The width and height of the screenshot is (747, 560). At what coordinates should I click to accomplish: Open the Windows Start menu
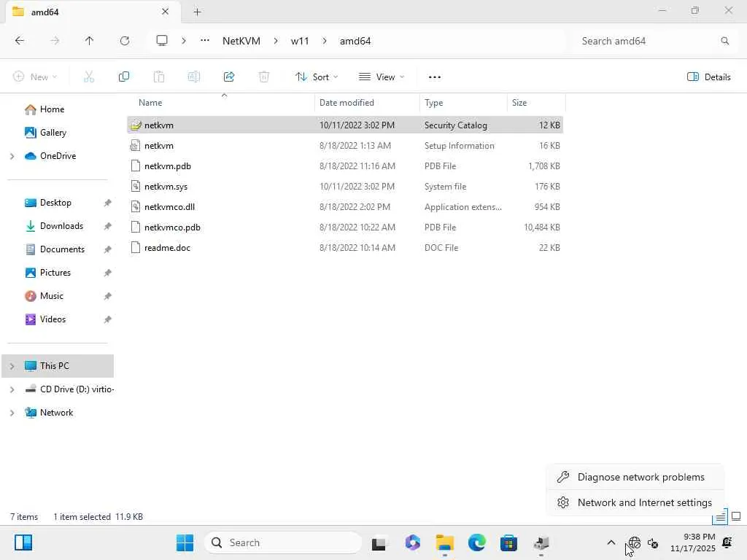[185, 542]
